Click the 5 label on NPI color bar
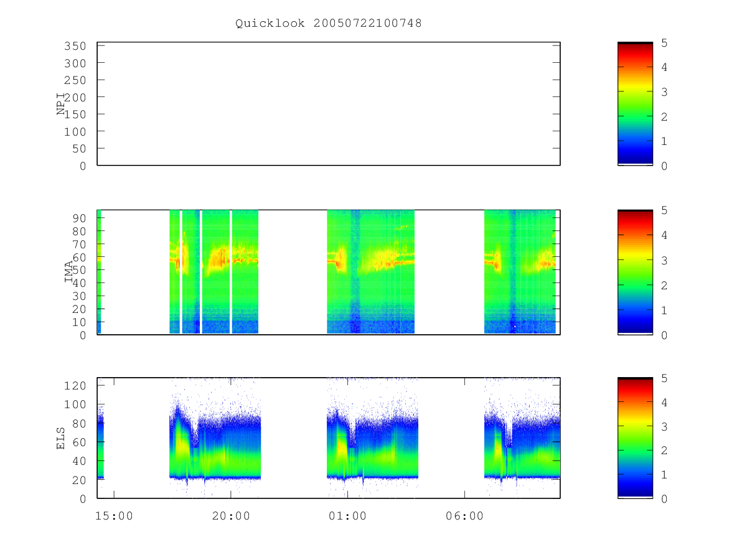747x560 pixels. [x=665, y=43]
